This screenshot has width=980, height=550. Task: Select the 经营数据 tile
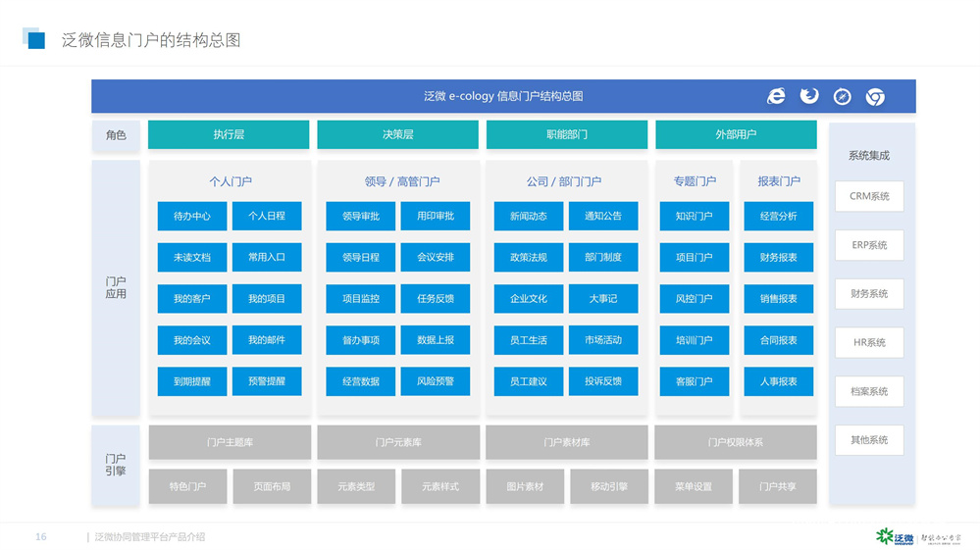click(x=361, y=381)
